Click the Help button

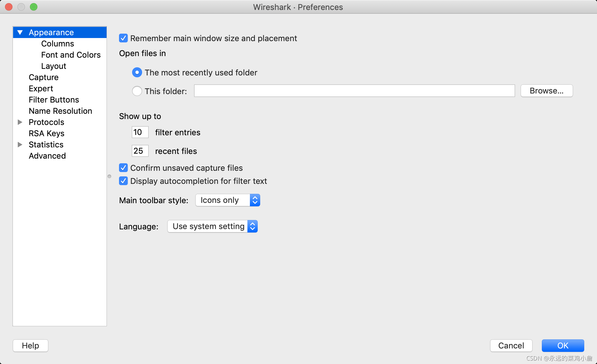pyautogui.click(x=31, y=346)
